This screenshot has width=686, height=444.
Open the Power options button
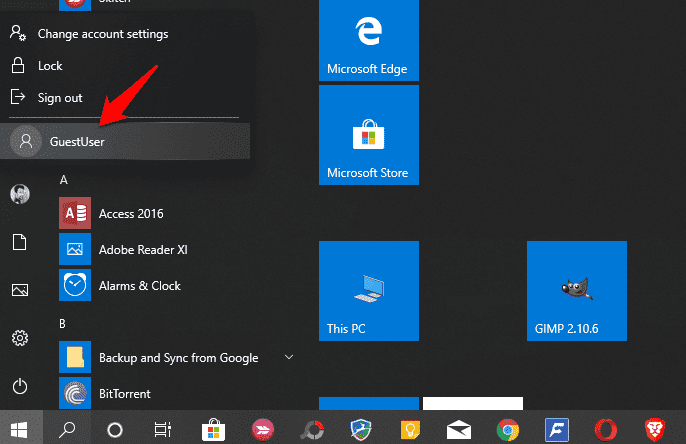(x=20, y=386)
